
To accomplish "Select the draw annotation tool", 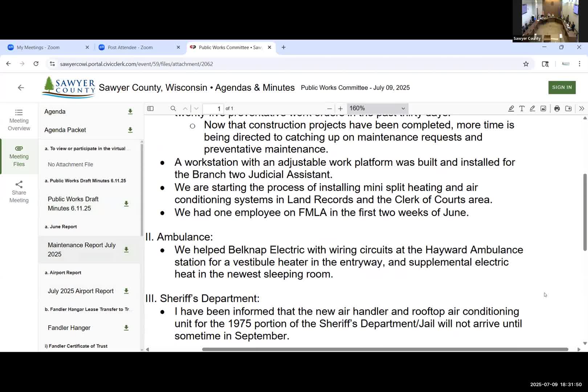I will tap(532, 109).
